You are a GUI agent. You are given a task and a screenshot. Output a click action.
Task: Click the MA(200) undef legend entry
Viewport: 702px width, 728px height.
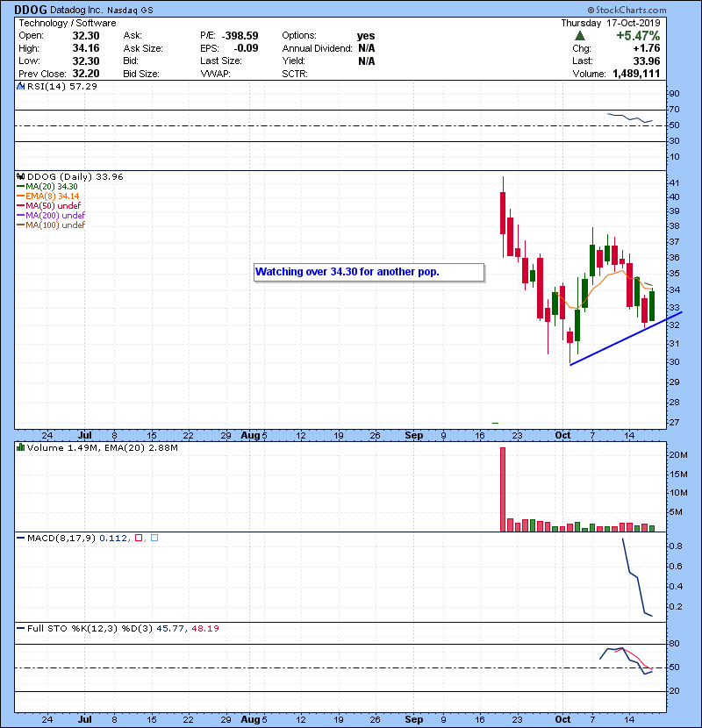coord(51,216)
